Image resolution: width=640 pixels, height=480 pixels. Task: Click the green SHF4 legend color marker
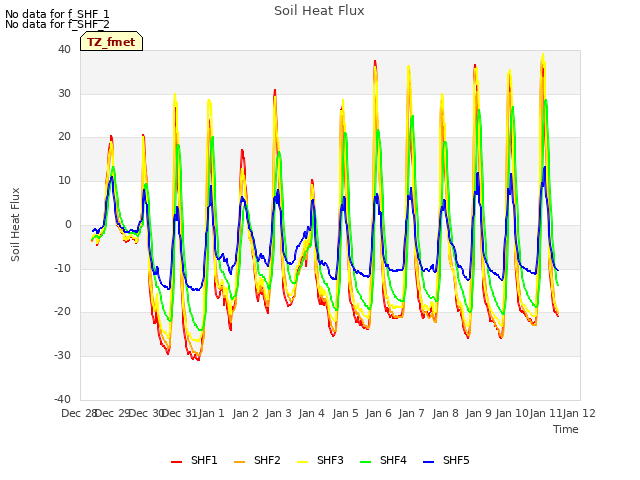366,462
